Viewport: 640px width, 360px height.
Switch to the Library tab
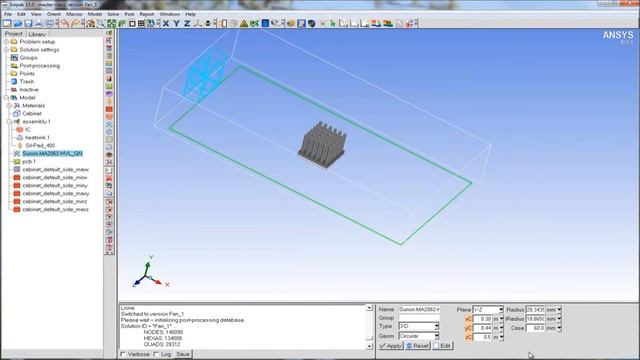coord(37,34)
